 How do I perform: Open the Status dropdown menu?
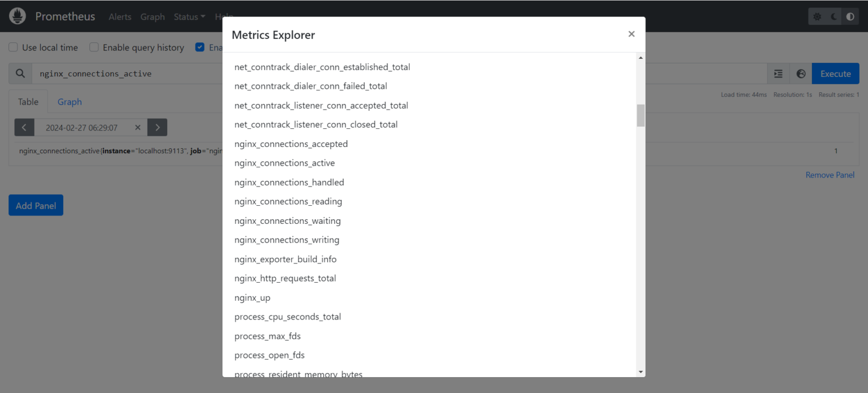tap(189, 16)
